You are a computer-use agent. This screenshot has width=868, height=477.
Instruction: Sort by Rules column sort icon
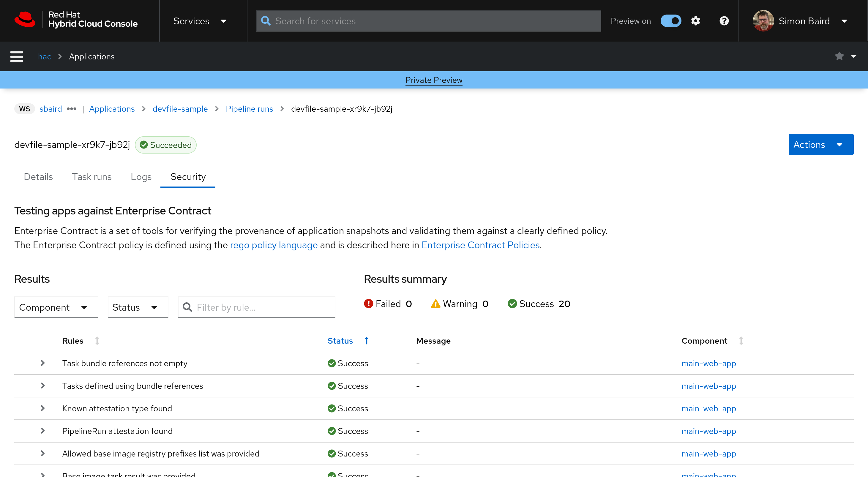[97, 341]
